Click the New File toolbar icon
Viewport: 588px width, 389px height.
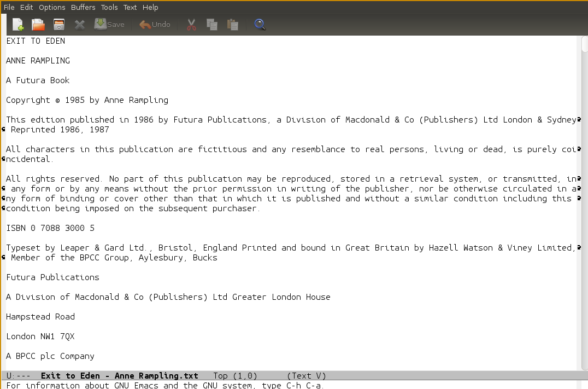point(18,25)
